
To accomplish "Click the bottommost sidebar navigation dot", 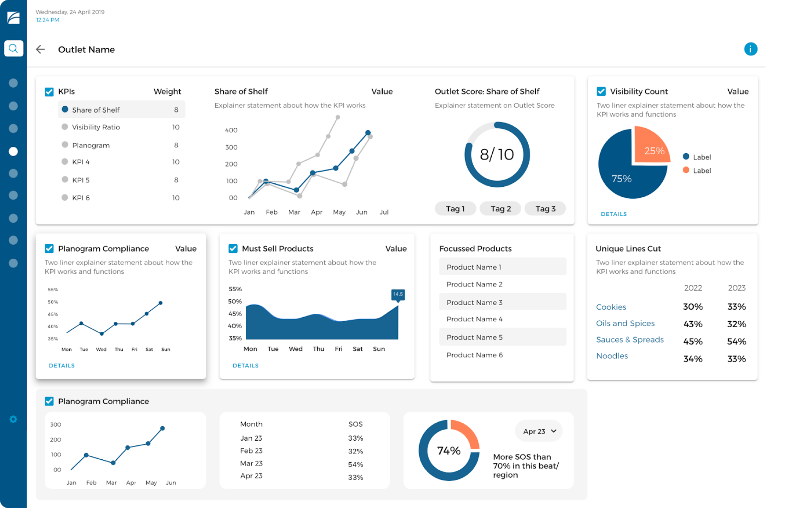I will click(13, 263).
